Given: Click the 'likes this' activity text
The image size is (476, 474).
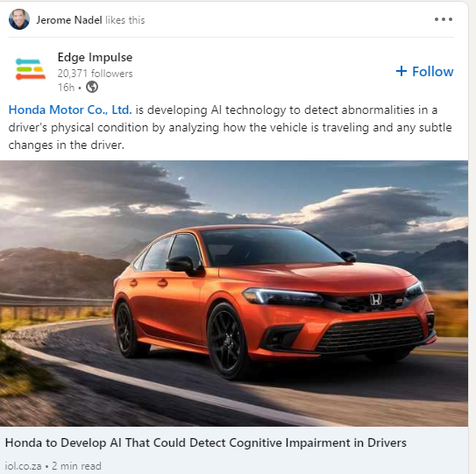Looking at the screenshot, I should (x=125, y=20).
